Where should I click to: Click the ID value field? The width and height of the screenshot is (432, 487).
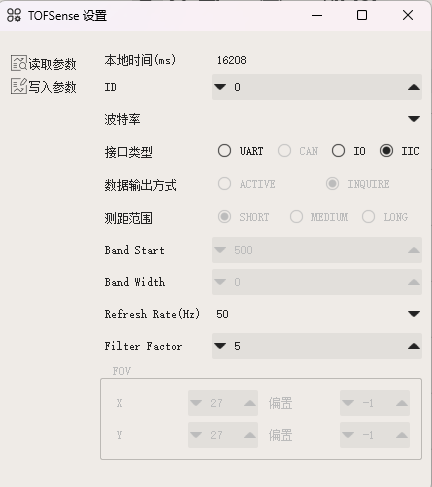pos(317,87)
